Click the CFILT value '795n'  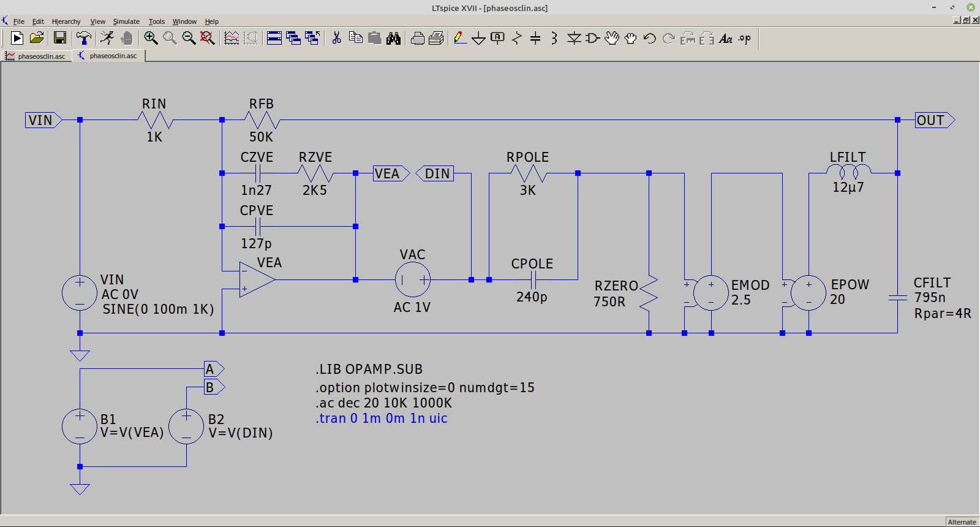click(x=930, y=298)
